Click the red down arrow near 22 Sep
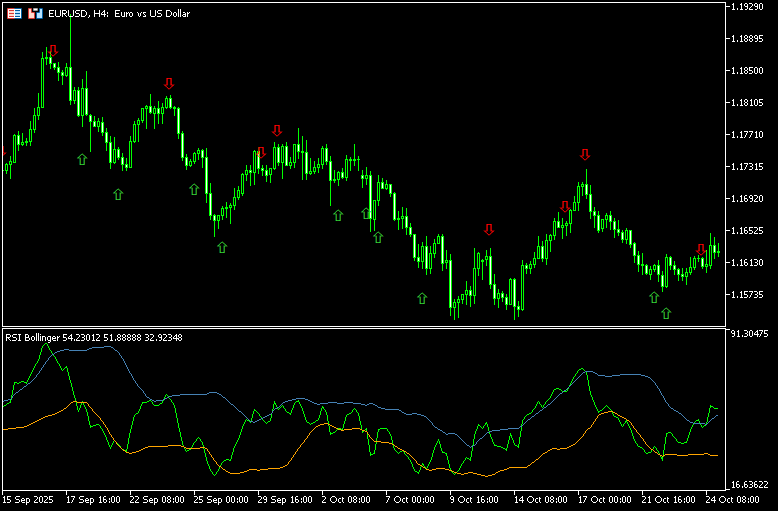Screen dimensions: 778x511 tap(169, 83)
